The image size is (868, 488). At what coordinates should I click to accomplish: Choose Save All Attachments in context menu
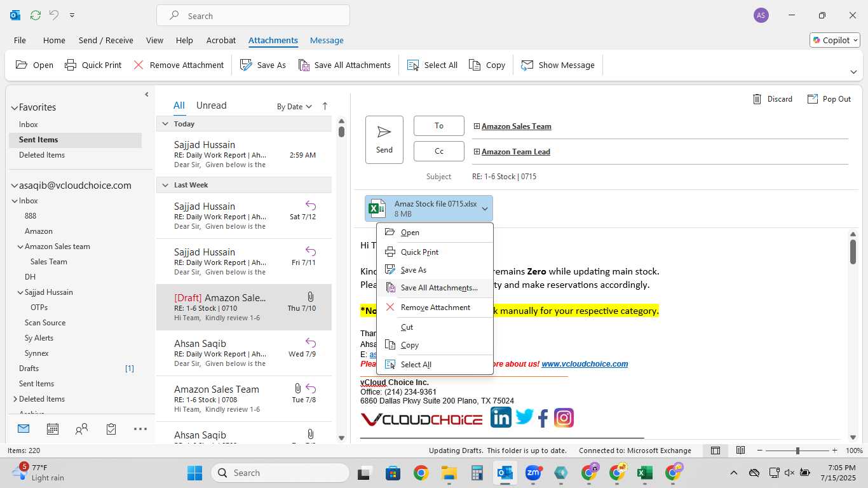pyautogui.click(x=435, y=288)
